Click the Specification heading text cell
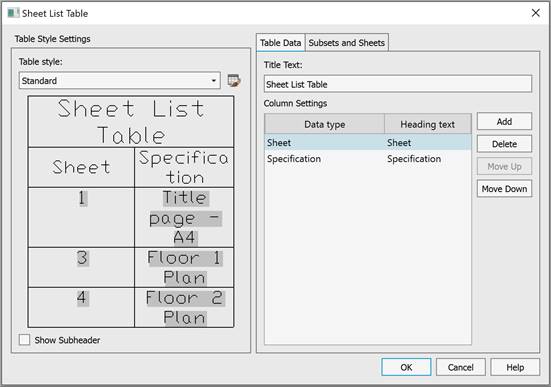The image size is (551, 387). [x=428, y=159]
